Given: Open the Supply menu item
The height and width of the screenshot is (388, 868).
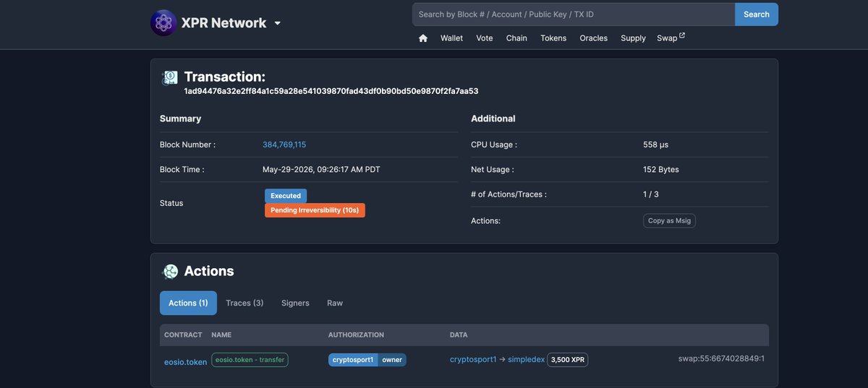Looking at the screenshot, I should pyautogui.click(x=633, y=38).
